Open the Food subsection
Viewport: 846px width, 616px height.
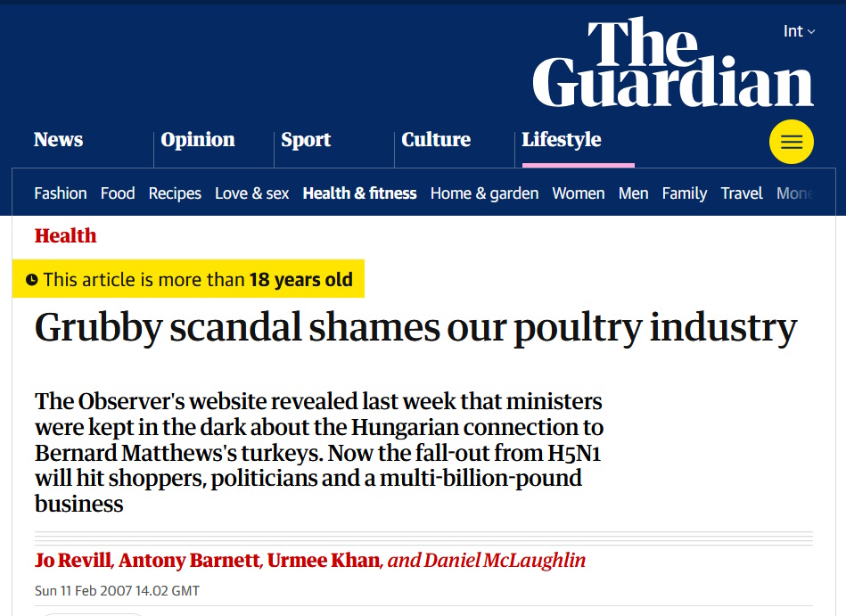click(118, 193)
